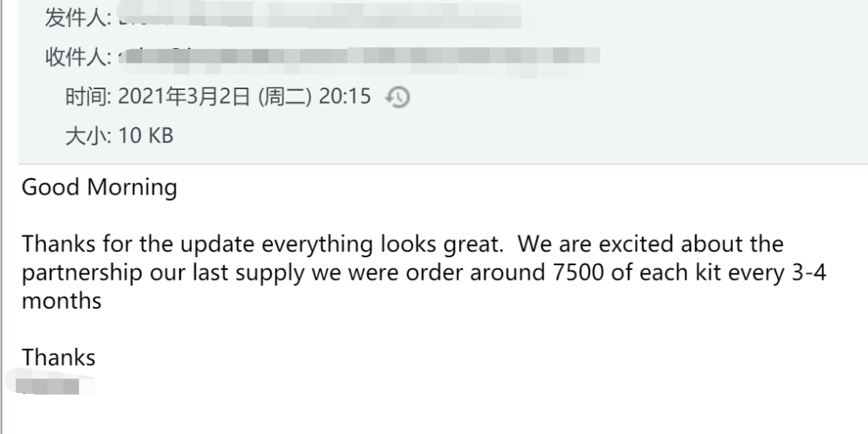Image resolution: width=868 pixels, height=434 pixels.
Task: Click the blurred signature name below Thanks
Action: (50, 385)
